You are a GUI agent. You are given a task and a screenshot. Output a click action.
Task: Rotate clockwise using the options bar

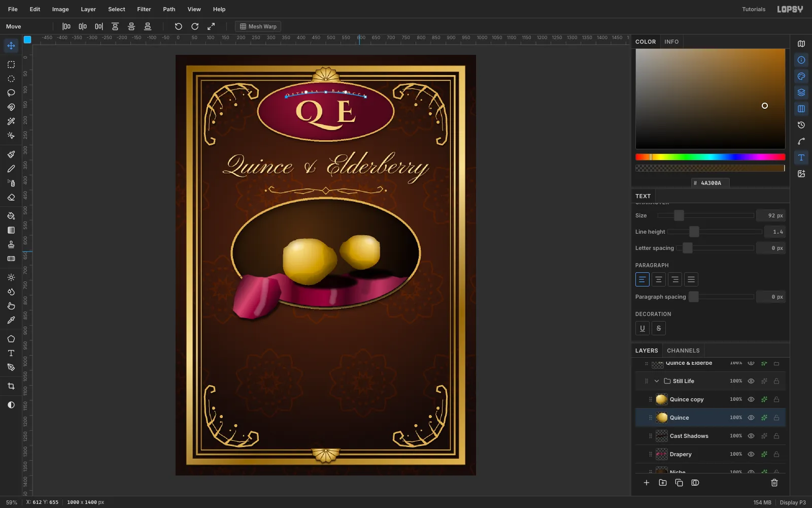coord(195,26)
